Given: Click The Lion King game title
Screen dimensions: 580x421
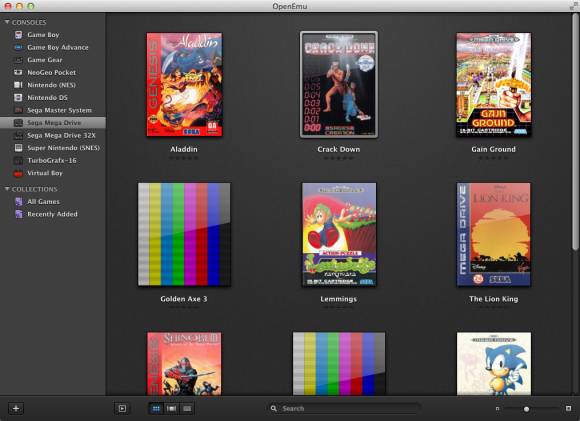Looking at the screenshot, I should [x=493, y=299].
